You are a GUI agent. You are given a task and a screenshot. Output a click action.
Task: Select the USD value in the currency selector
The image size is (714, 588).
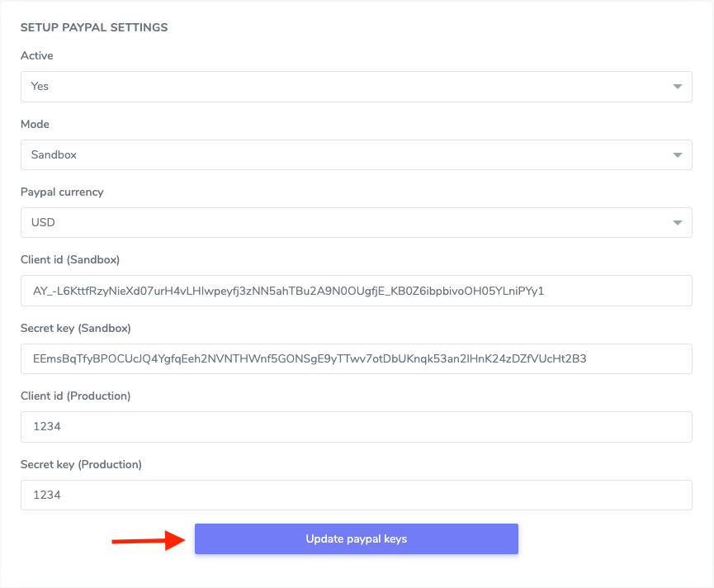(43, 222)
